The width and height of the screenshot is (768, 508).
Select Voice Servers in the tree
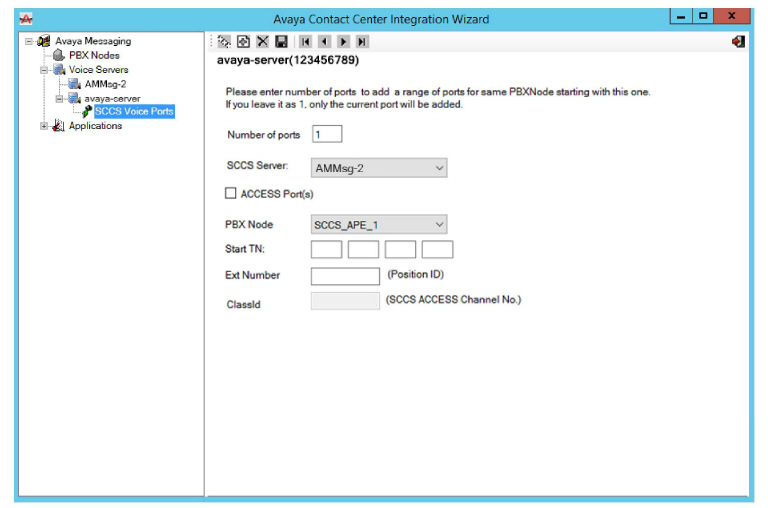pyautogui.click(x=98, y=70)
